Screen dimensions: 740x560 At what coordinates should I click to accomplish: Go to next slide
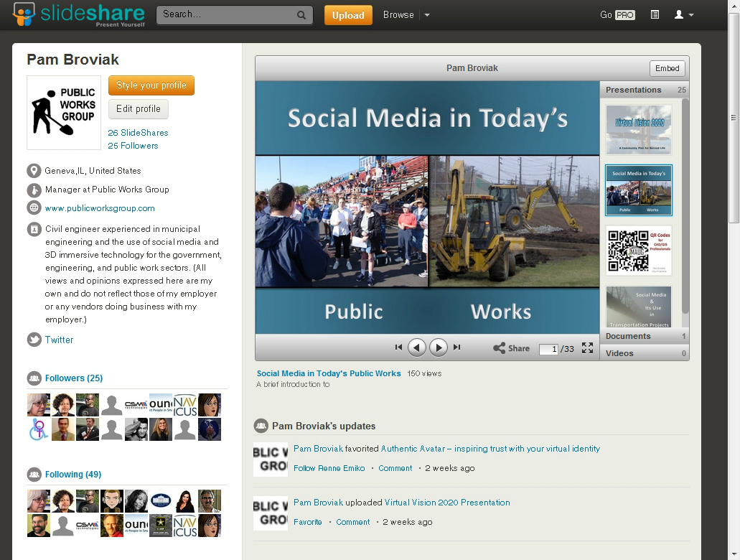tap(439, 347)
